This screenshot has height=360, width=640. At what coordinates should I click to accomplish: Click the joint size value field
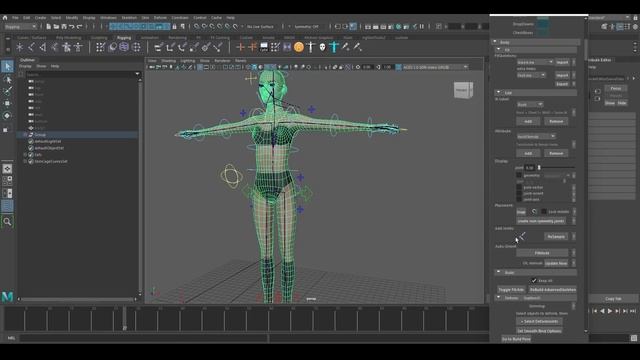click(x=530, y=167)
